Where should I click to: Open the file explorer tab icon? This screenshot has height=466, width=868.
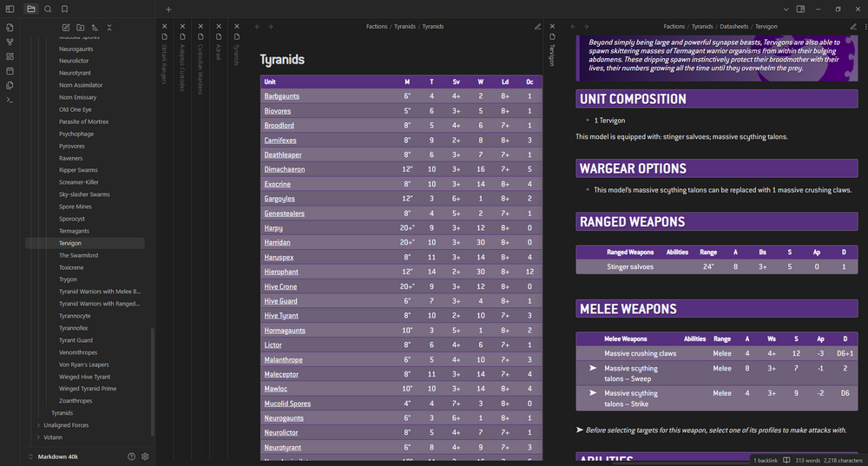(x=31, y=9)
